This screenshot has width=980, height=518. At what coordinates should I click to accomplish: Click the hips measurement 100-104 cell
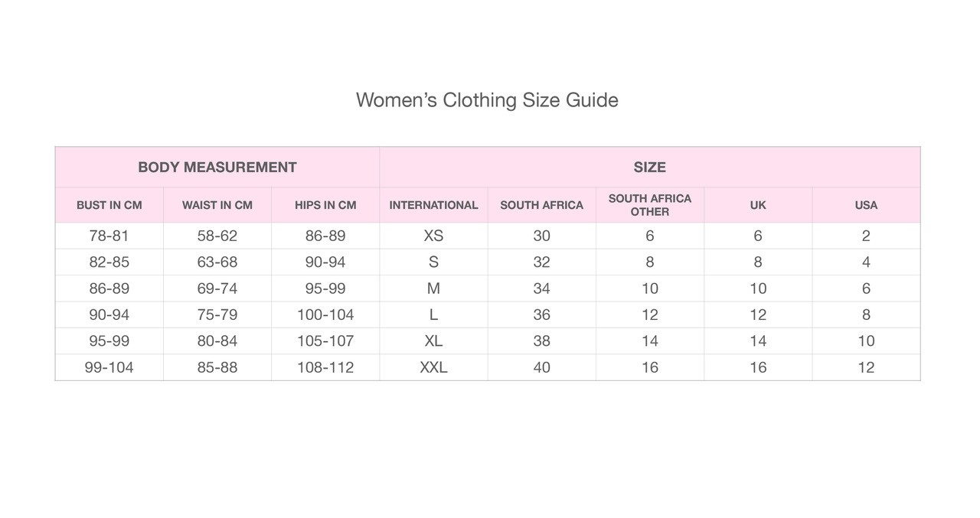325,314
